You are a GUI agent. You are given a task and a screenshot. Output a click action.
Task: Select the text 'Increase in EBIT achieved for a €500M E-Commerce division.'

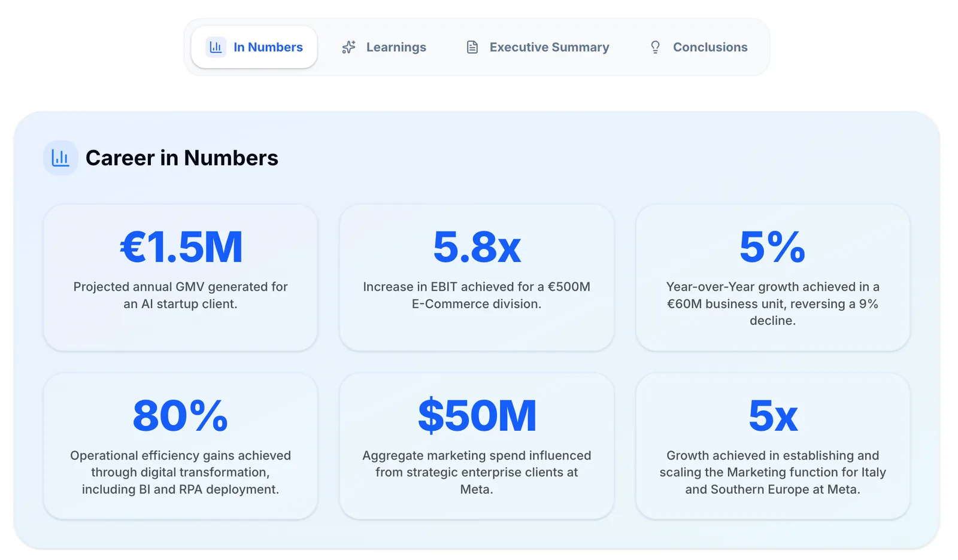point(477,296)
